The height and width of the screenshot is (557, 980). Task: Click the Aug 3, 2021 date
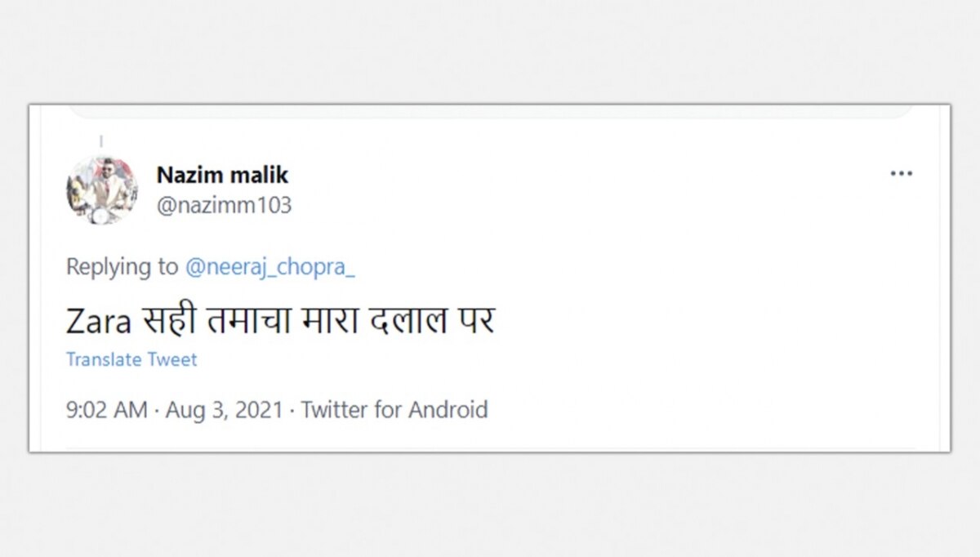point(224,409)
